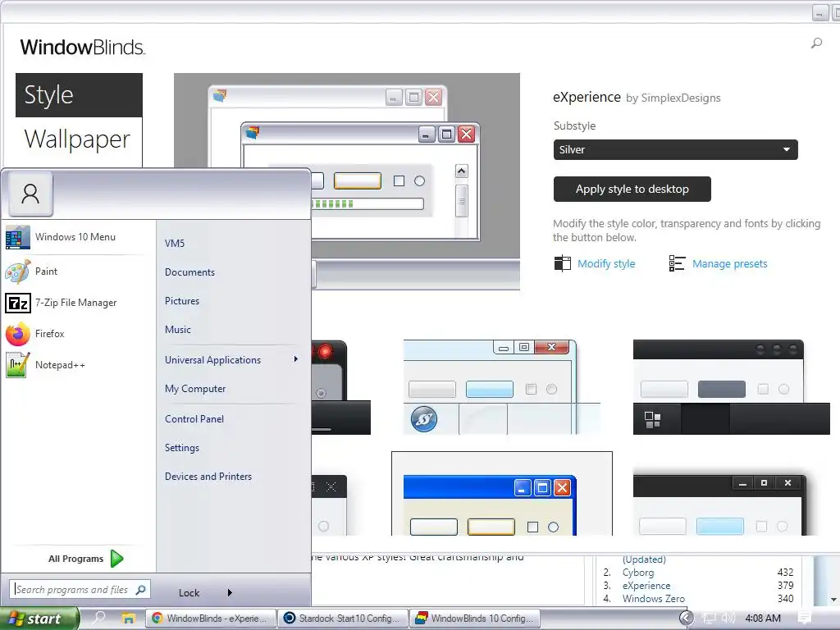Launch Paint from the Start menu

[x=75, y=272]
